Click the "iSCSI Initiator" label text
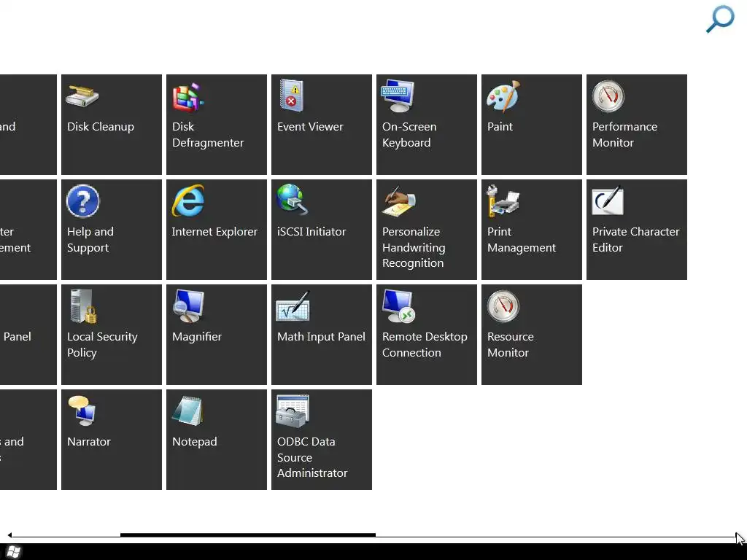 click(311, 232)
